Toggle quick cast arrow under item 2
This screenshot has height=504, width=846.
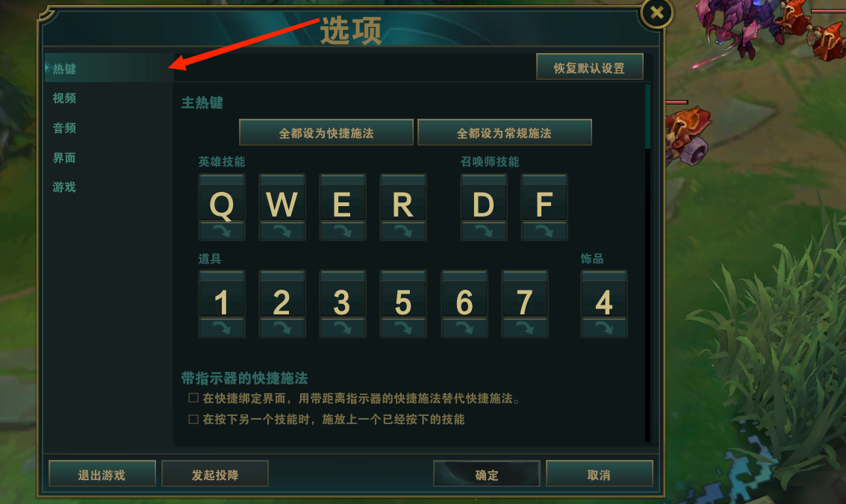[x=282, y=328]
